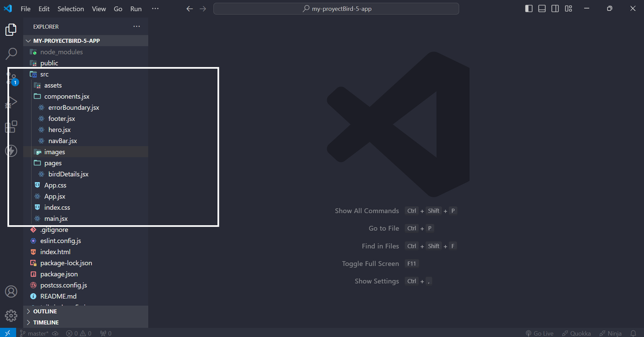Expand the OUTLINE section
This screenshot has height=337, width=644.
86,311
